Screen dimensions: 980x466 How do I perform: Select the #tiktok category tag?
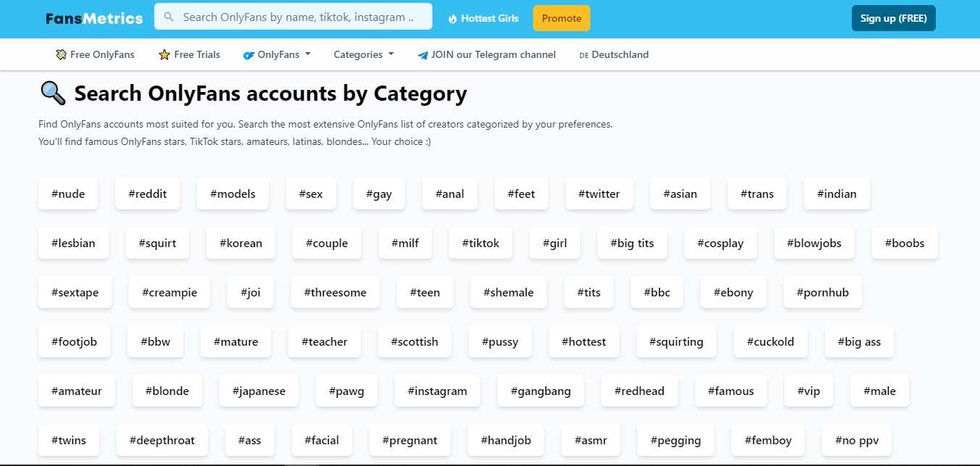click(480, 243)
